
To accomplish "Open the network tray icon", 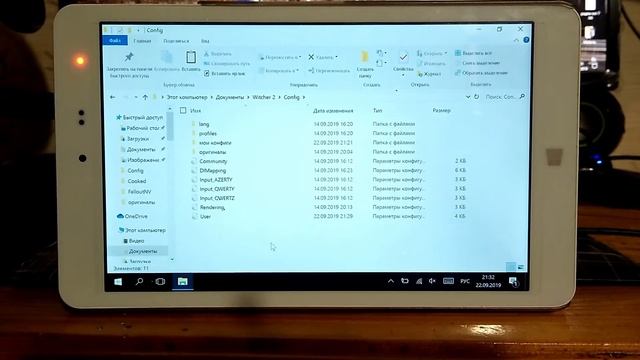I will (419, 281).
